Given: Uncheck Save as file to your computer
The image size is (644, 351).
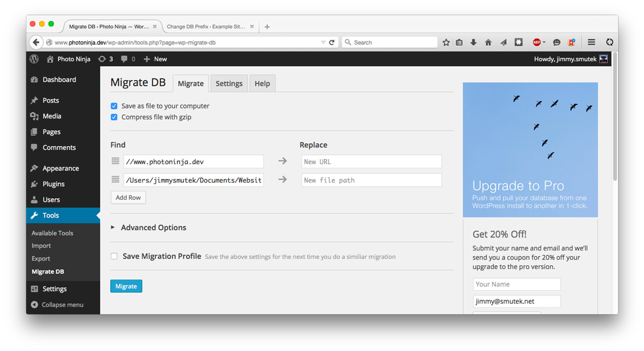Looking at the screenshot, I should pyautogui.click(x=114, y=106).
